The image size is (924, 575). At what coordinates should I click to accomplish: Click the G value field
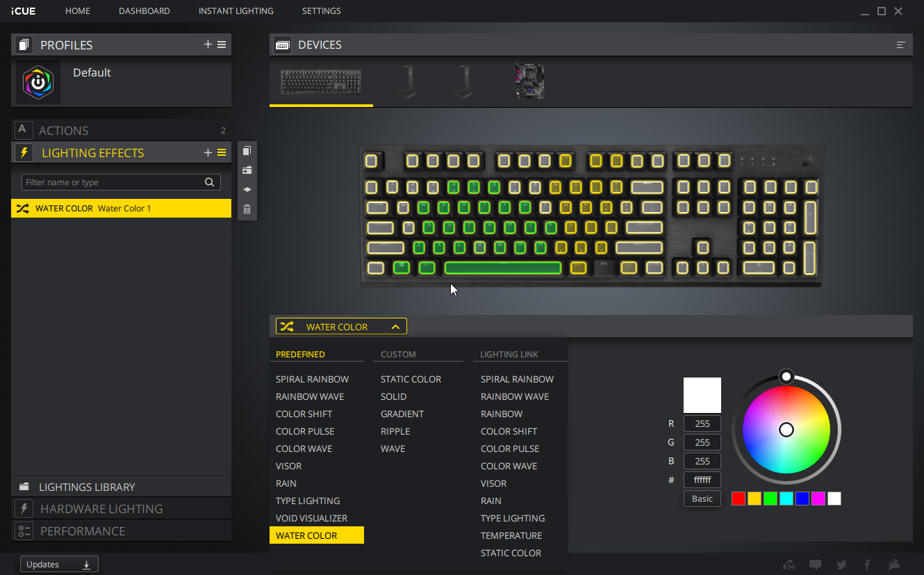point(702,442)
